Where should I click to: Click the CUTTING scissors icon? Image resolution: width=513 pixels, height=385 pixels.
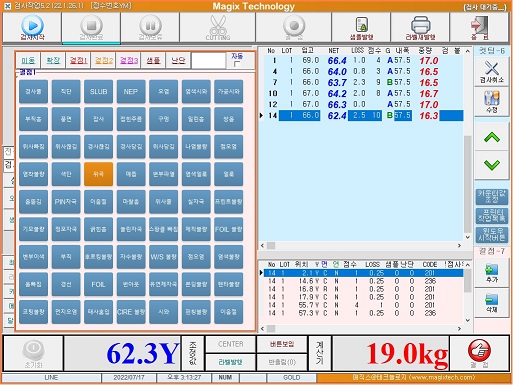(x=218, y=25)
